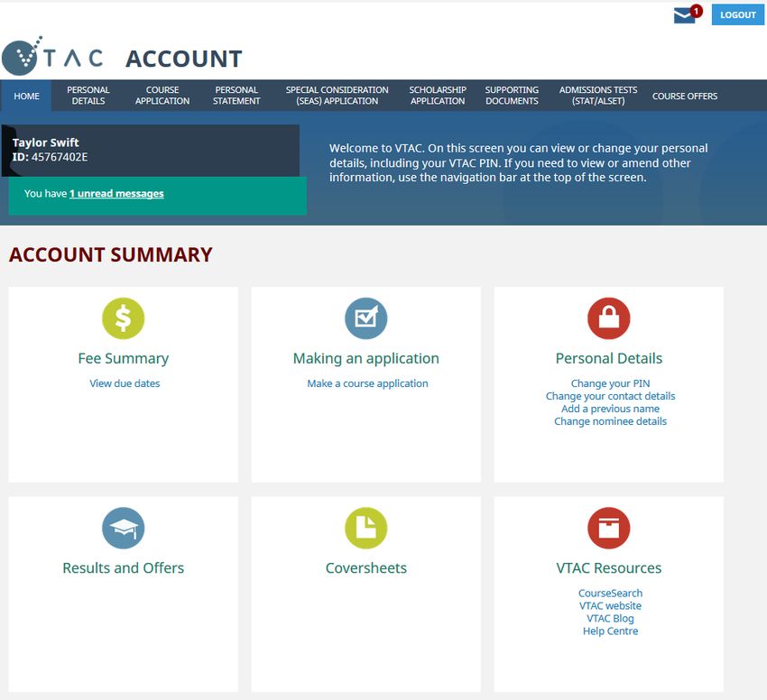Click the VTAC Resources box icon

(x=608, y=528)
